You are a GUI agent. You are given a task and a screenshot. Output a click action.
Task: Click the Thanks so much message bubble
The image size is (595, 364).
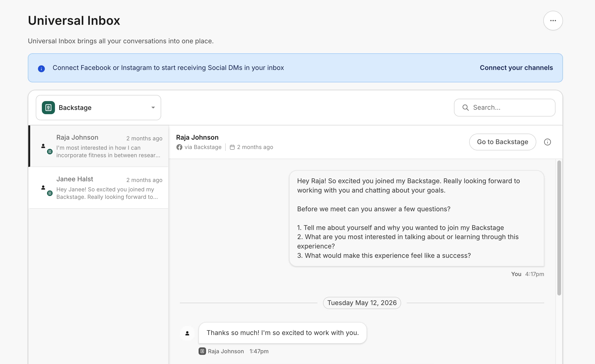[x=283, y=333]
